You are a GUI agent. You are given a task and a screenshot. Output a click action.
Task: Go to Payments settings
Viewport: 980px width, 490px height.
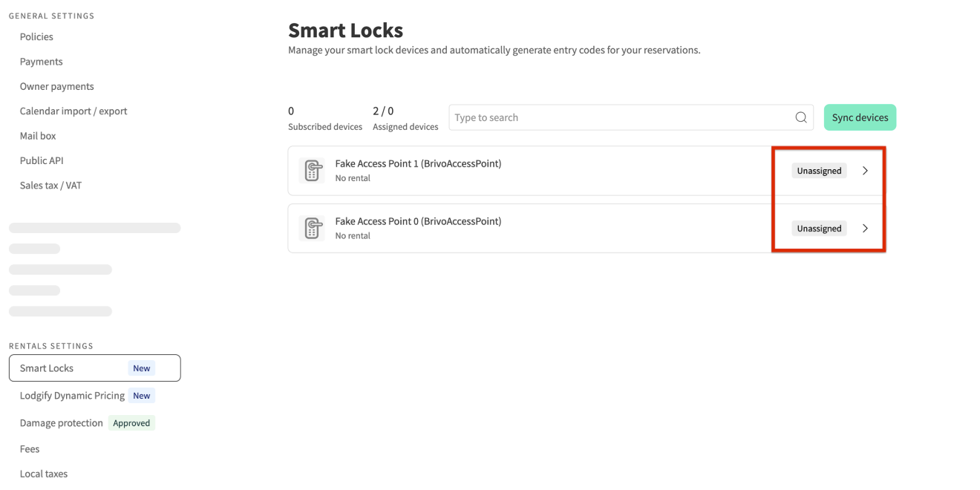click(41, 62)
